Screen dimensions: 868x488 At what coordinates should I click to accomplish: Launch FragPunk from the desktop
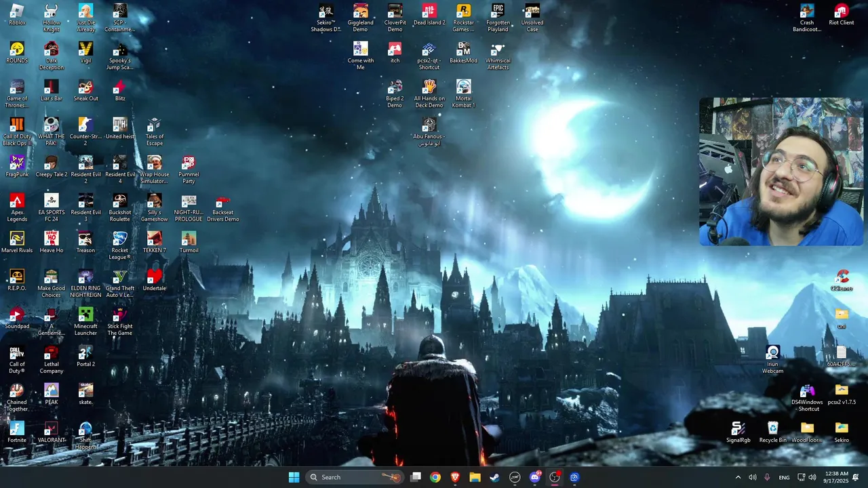point(17,167)
